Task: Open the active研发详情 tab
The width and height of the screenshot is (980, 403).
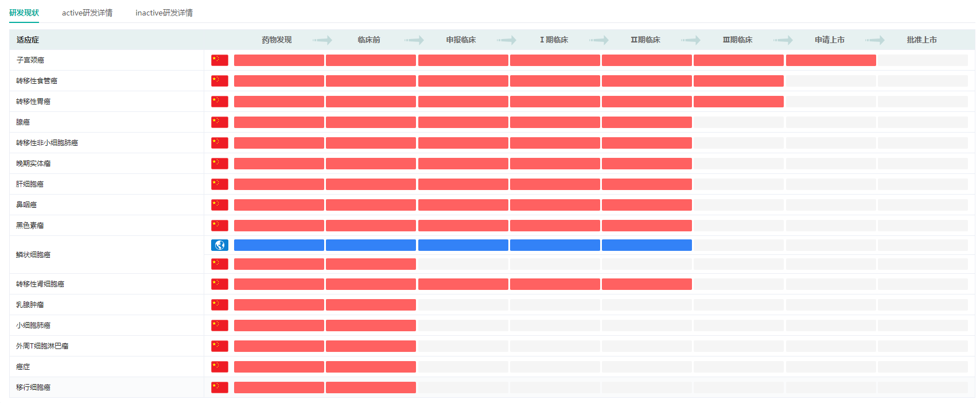Action: (x=87, y=13)
